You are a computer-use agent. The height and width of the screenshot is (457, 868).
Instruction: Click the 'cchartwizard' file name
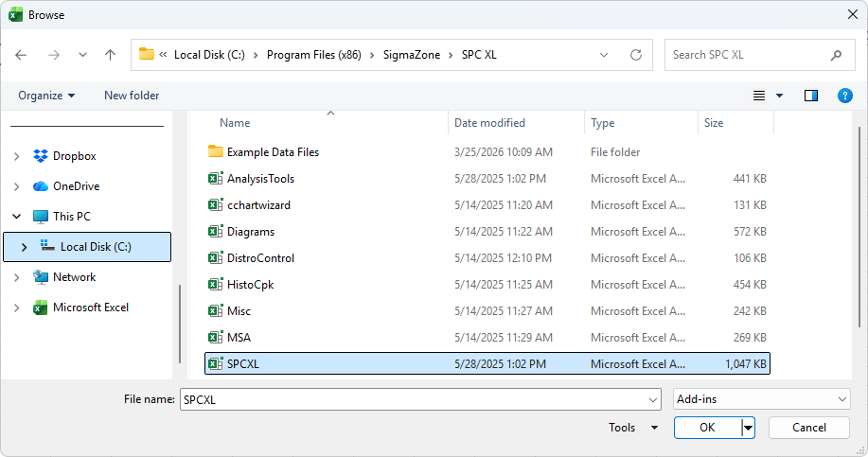click(x=258, y=205)
